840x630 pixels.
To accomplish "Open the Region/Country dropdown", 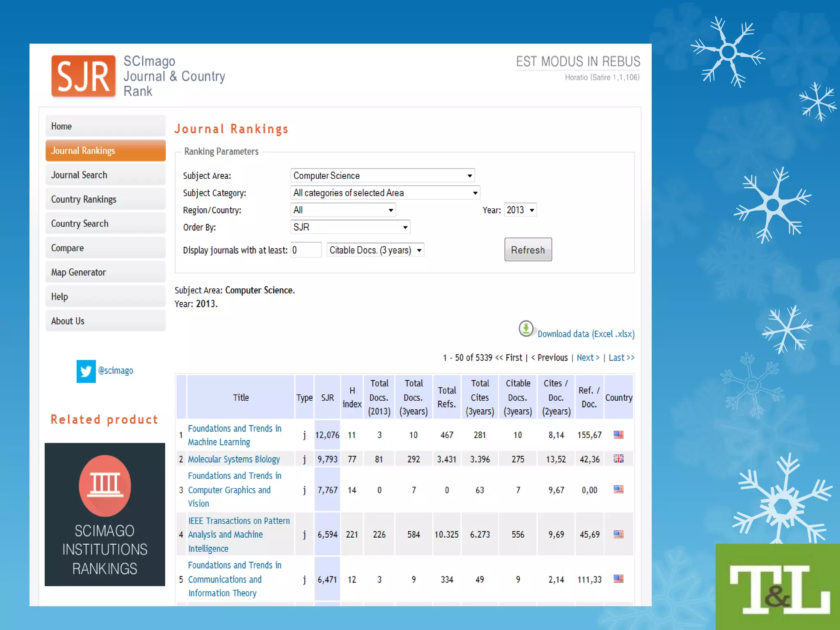I will coord(343,210).
